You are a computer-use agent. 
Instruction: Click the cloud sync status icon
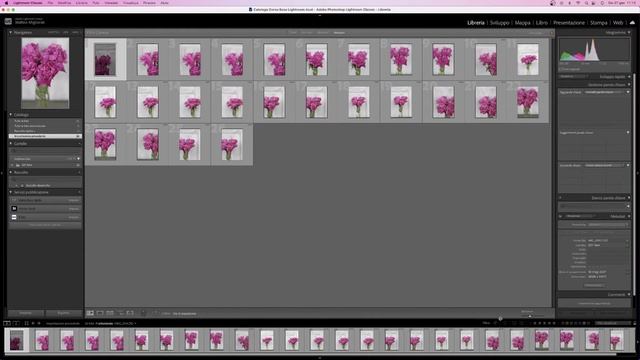[x=632, y=23]
